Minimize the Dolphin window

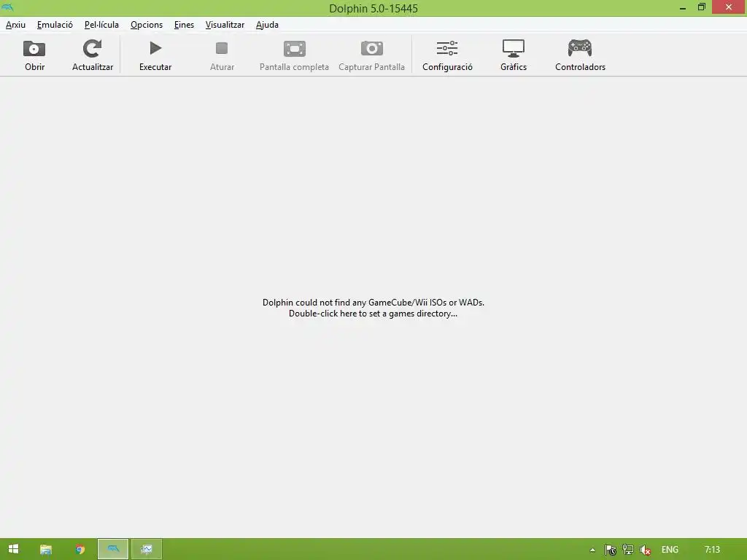pos(683,7)
